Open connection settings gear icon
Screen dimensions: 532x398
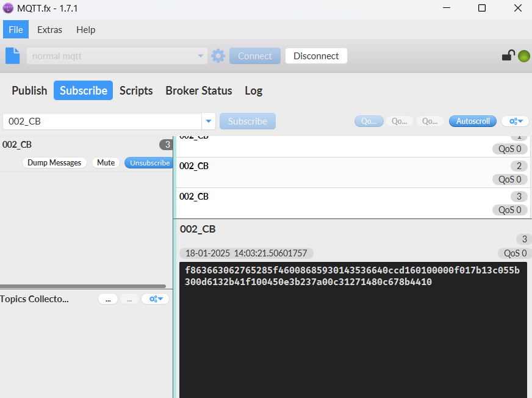pyautogui.click(x=218, y=56)
